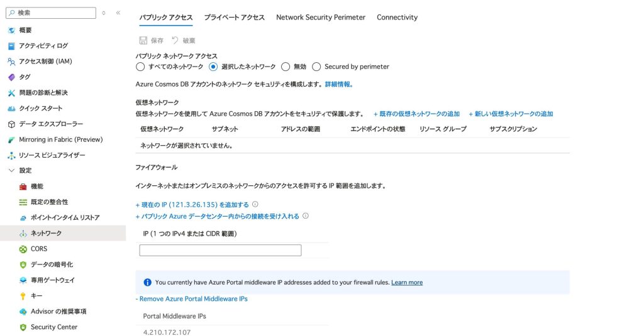Open the Network Security Perimeter tab
The width and height of the screenshot is (644, 336).
[321, 18]
